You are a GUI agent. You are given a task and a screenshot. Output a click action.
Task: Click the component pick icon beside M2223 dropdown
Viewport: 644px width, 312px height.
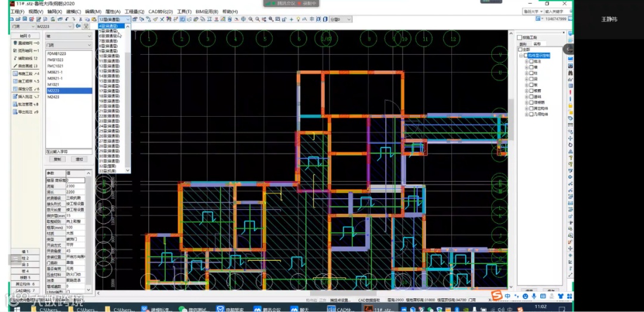point(78,26)
